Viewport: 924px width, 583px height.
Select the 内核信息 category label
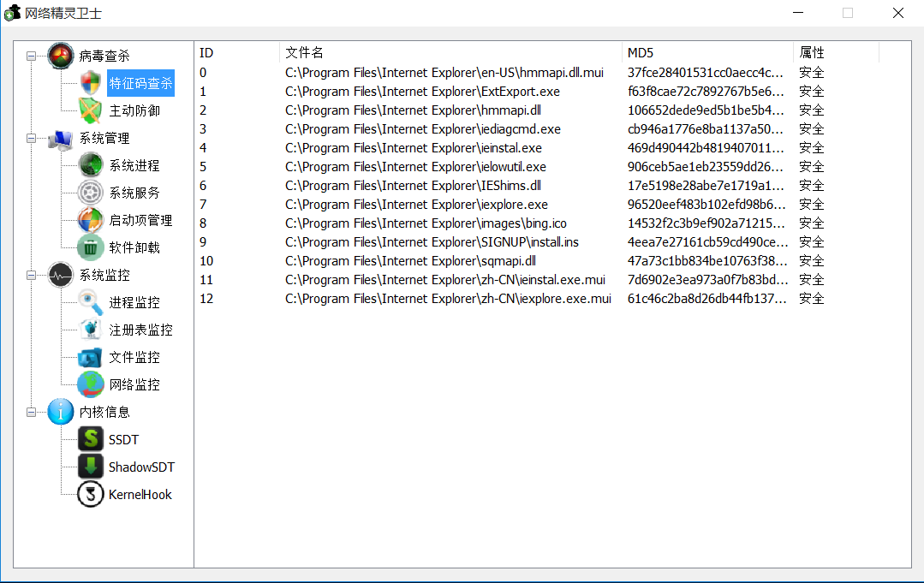[104, 412]
